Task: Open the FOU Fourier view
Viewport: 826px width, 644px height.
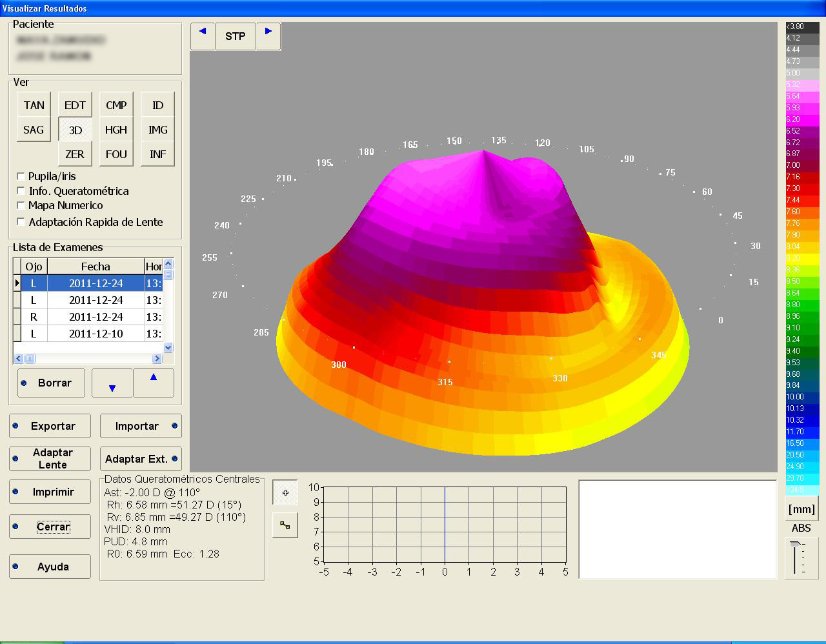Action: click(116, 154)
